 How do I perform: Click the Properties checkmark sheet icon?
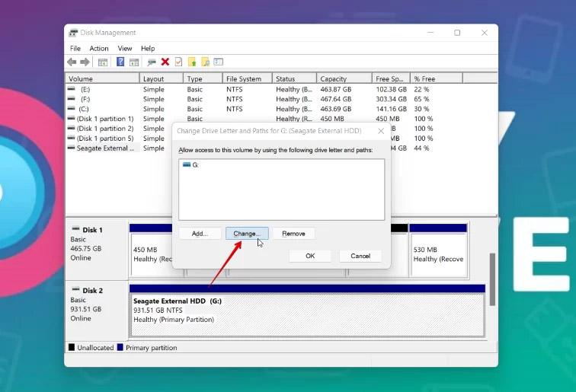tap(178, 62)
